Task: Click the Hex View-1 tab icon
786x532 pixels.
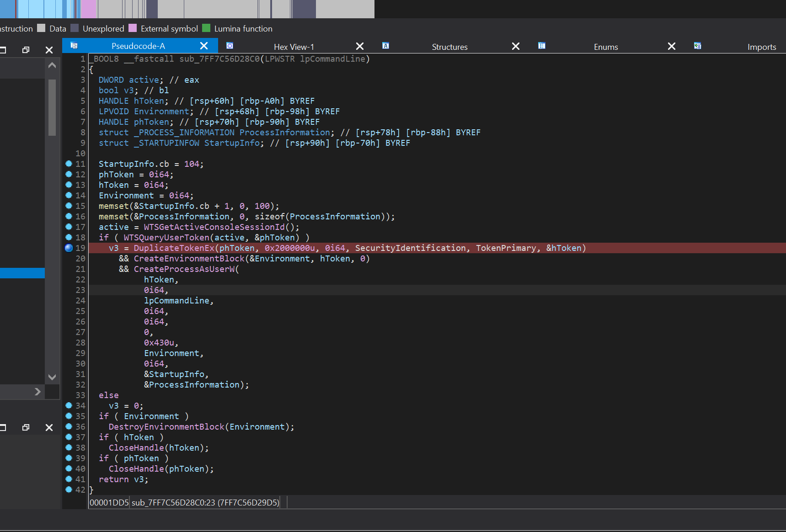Action: [230, 46]
